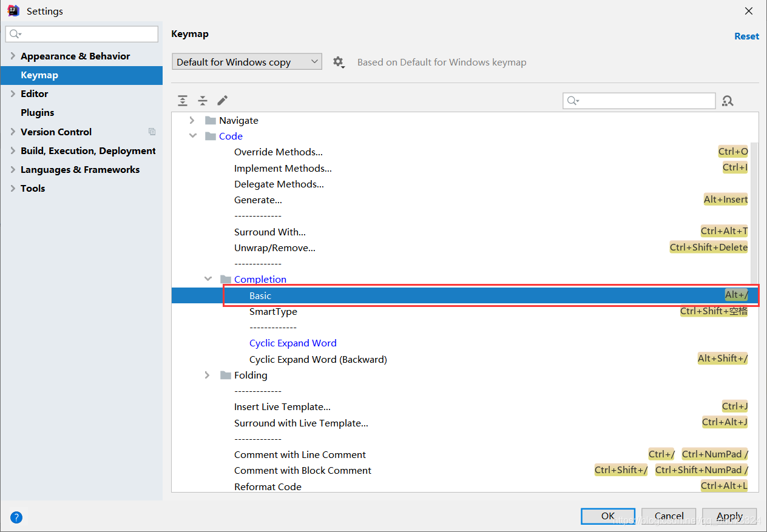Screen dimensions: 767x532
Task: Select the Surround With... action
Action: pyautogui.click(x=270, y=232)
